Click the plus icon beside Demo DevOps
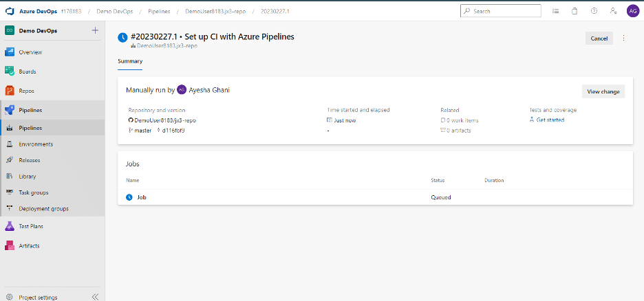The width and height of the screenshot is (644, 301). (95, 30)
